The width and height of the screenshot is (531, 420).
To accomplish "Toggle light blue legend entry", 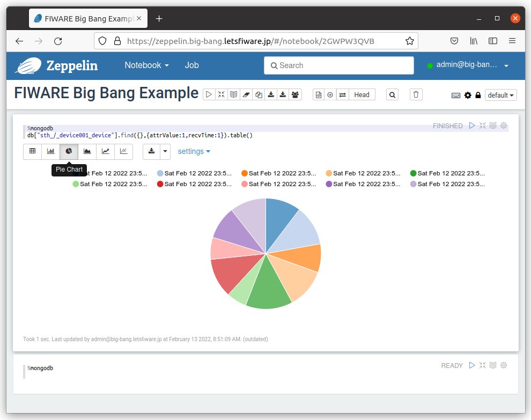I will (194, 173).
